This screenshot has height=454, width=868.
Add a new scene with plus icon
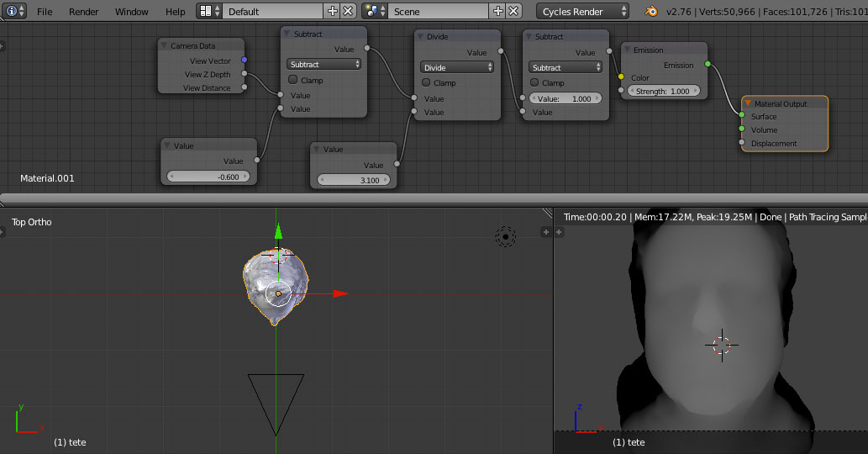(x=498, y=11)
